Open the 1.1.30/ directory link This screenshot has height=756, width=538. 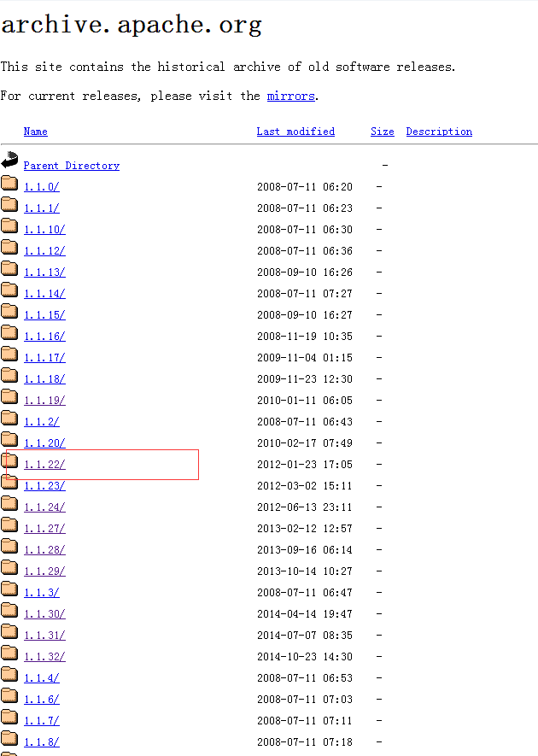(44, 614)
